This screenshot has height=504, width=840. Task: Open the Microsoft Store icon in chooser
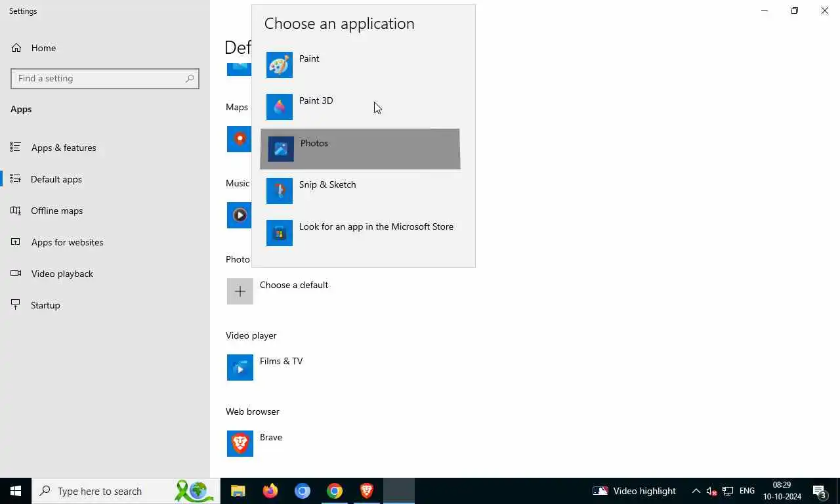280,233
